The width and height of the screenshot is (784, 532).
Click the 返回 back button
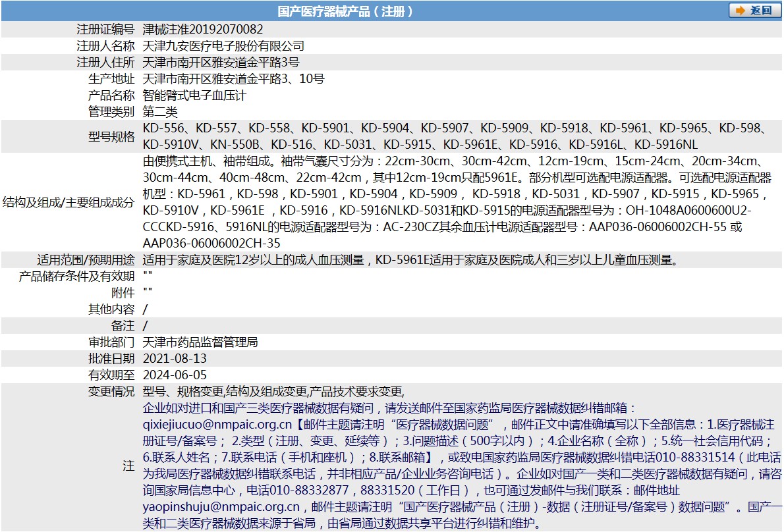pos(754,11)
